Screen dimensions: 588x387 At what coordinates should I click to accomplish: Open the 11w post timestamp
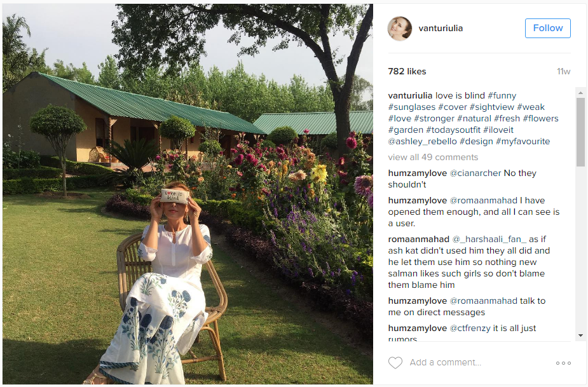[563, 71]
